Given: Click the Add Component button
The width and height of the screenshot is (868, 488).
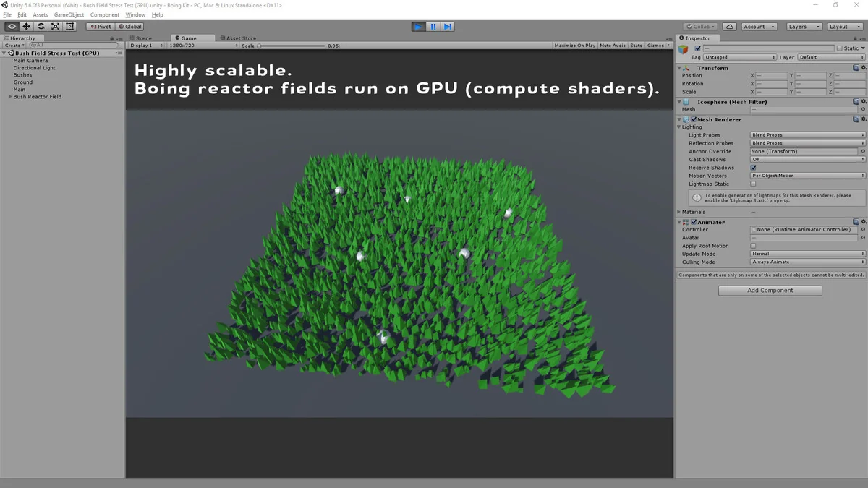Looking at the screenshot, I should [770, 291].
